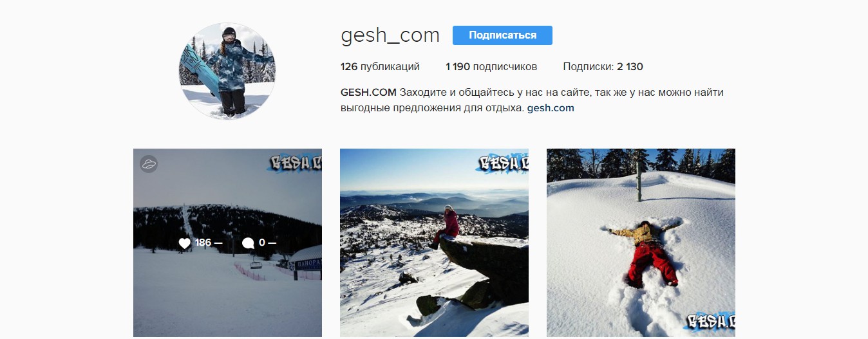The height and width of the screenshot is (339, 868).
Task: Show the 126 публикаций posts count
Action: click(x=380, y=66)
